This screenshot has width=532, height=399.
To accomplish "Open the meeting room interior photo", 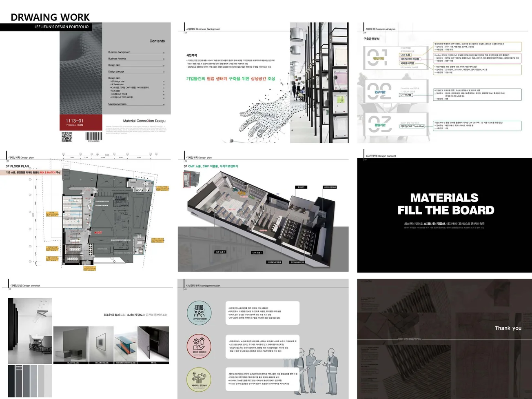I will 30,331.
